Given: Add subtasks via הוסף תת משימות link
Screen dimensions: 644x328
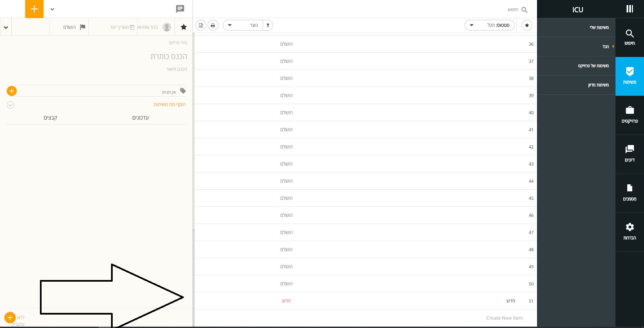Looking at the screenshot, I should pos(170,104).
